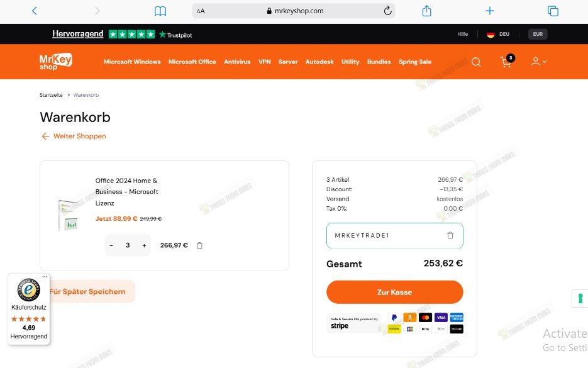
Task: Open the Microsoft Office menu
Action: pyautogui.click(x=192, y=62)
